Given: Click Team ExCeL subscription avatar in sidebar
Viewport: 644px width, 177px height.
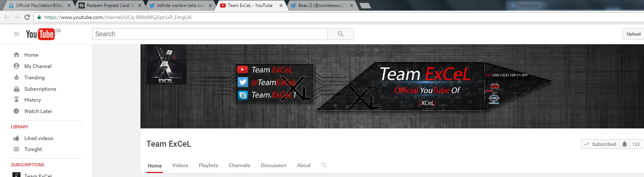Looking at the screenshot, I should (16, 175).
